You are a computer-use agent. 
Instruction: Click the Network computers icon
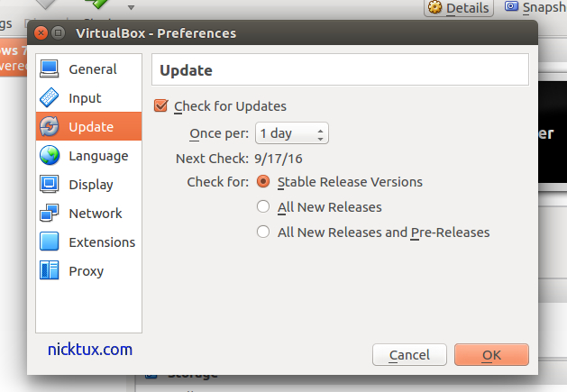tap(50, 214)
